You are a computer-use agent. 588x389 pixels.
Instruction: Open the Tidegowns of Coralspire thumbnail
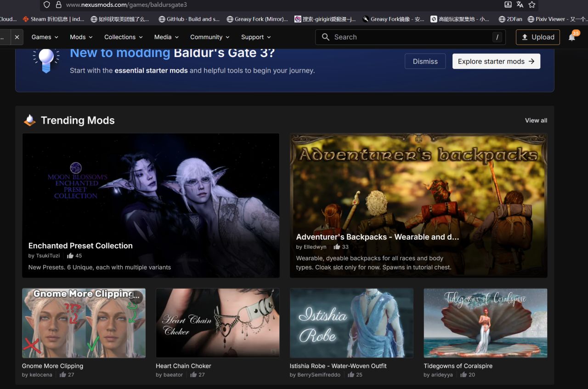[485, 323]
